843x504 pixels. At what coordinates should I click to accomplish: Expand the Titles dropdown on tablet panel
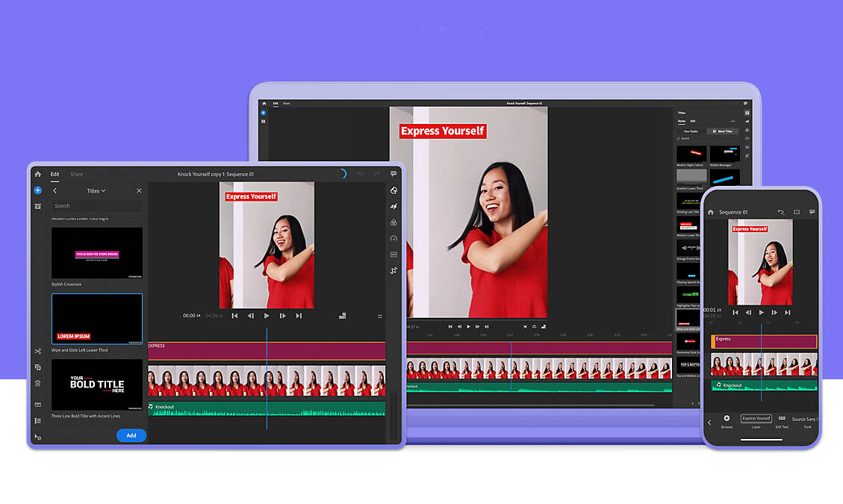tap(96, 191)
